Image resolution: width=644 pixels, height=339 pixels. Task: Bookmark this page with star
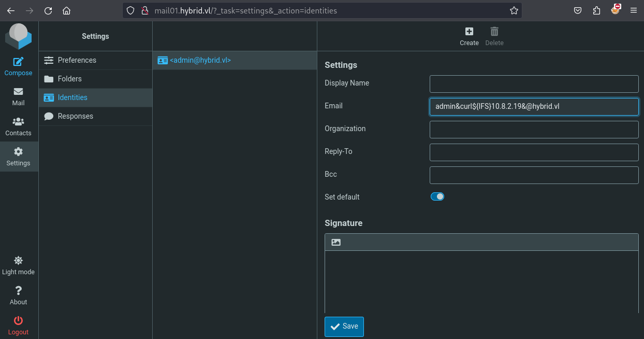click(514, 10)
